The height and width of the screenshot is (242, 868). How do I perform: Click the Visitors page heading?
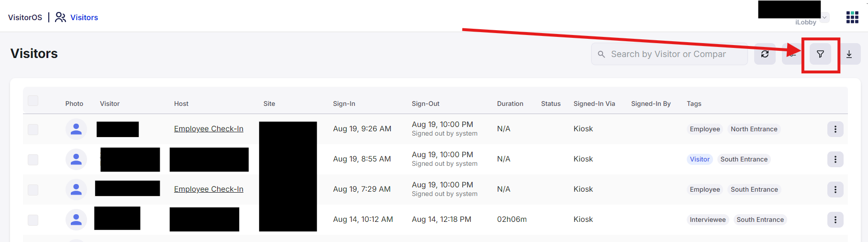[x=34, y=54]
